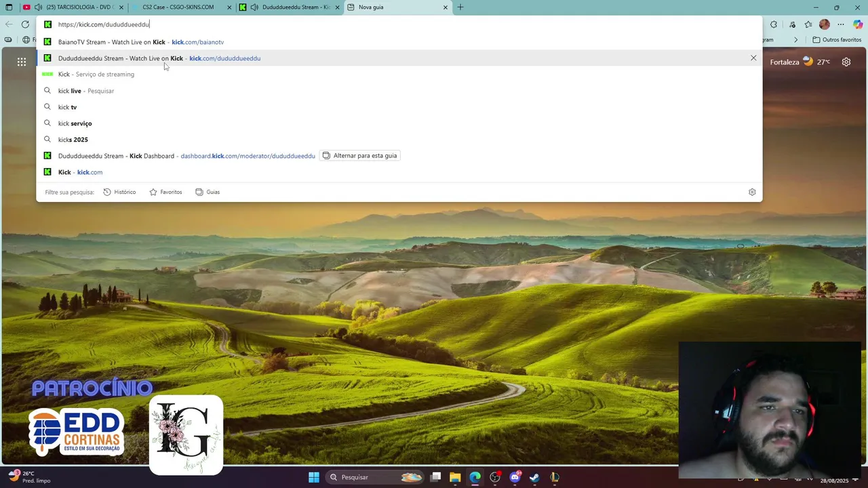Select the Kick - Serviço de streaming suggestion
Image resolution: width=868 pixels, height=488 pixels.
399,75
